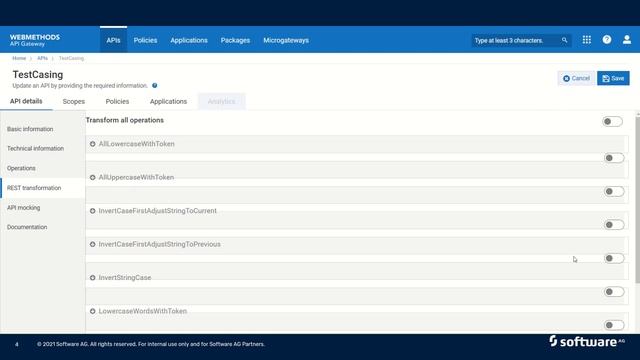640x360 pixels.
Task: Go to APIs breadcrumb link
Action: pos(42,58)
